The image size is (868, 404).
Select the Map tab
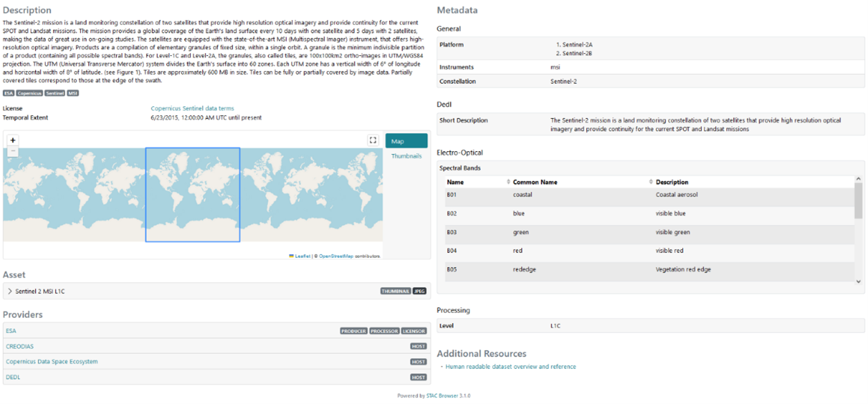tap(407, 140)
